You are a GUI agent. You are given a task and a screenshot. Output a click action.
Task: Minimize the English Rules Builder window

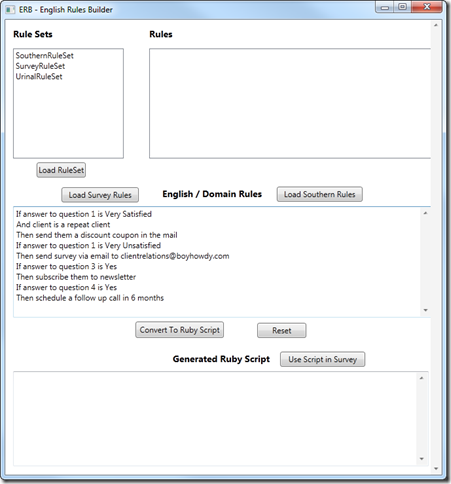click(385, 7)
